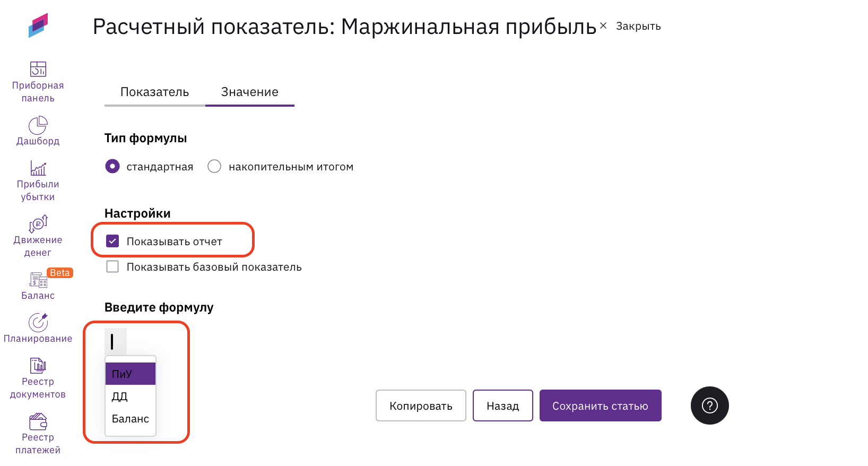The image size is (868, 466).
Task: Uncheck the Показывать отчет checkbox
Action: [112, 241]
